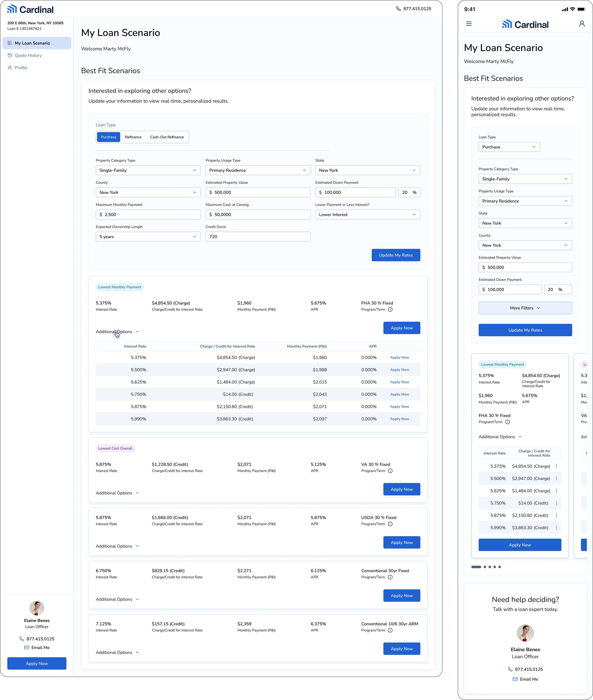Click the phone icon beside 877.415.0125 in top header
Image resolution: width=593 pixels, height=700 pixels.
398,9
